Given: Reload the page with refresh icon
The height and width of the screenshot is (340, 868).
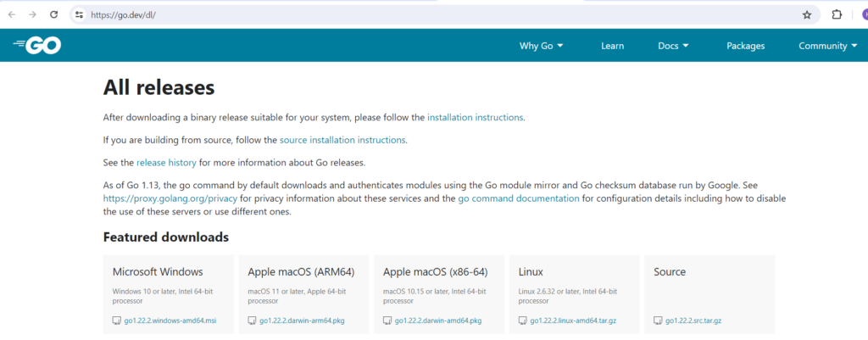Looking at the screenshot, I should (54, 14).
